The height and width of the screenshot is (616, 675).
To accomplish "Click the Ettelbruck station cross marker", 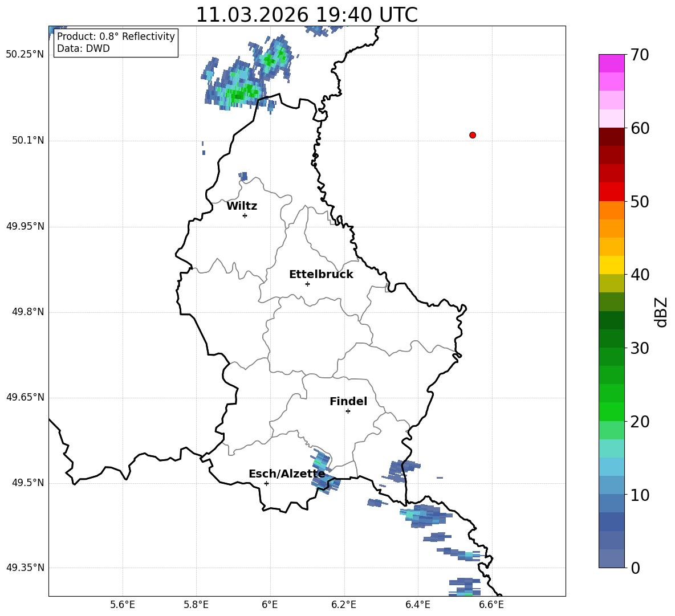I will tap(307, 284).
